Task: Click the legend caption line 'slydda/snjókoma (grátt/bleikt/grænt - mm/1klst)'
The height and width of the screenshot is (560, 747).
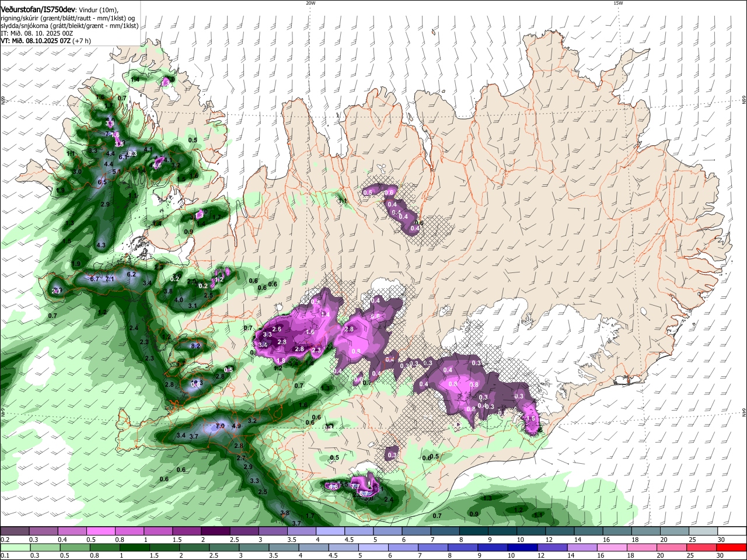Action: pos(69,26)
